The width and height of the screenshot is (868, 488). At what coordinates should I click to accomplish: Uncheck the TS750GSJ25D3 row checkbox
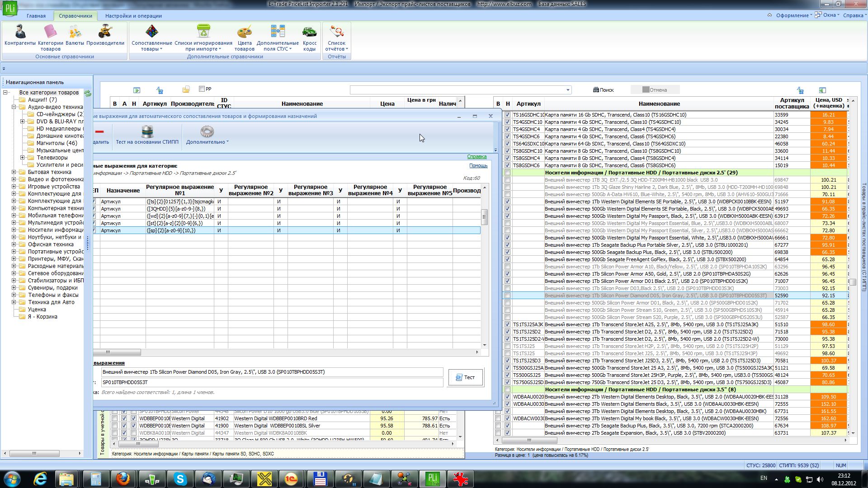click(x=507, y=382)
